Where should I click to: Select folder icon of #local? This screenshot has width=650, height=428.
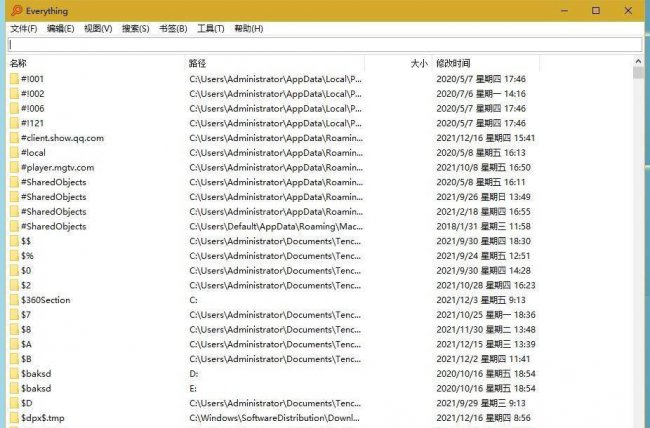click(15, 153)
